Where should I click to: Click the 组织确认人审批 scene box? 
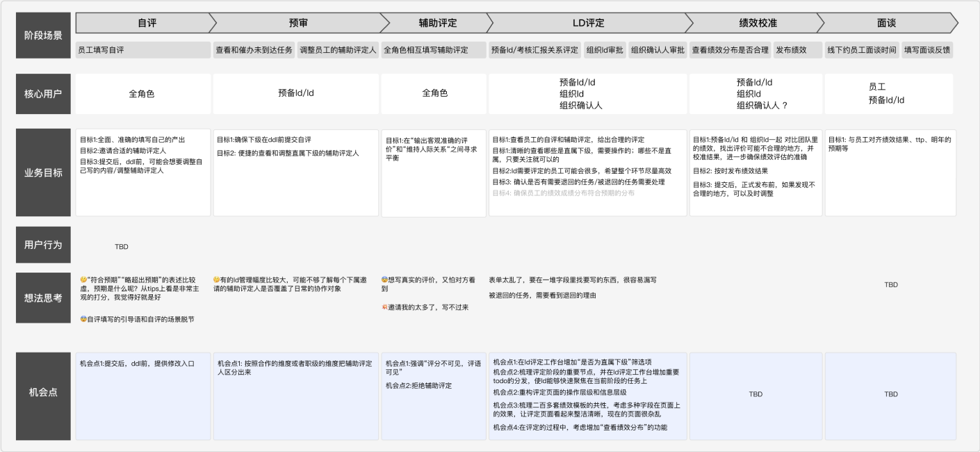(658, 50)
